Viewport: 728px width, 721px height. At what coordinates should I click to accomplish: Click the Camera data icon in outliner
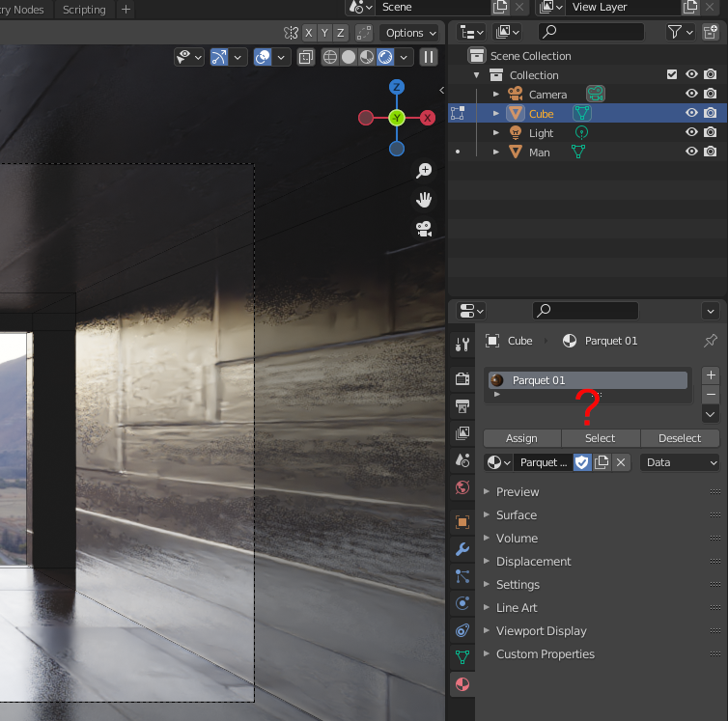[595, 94]
